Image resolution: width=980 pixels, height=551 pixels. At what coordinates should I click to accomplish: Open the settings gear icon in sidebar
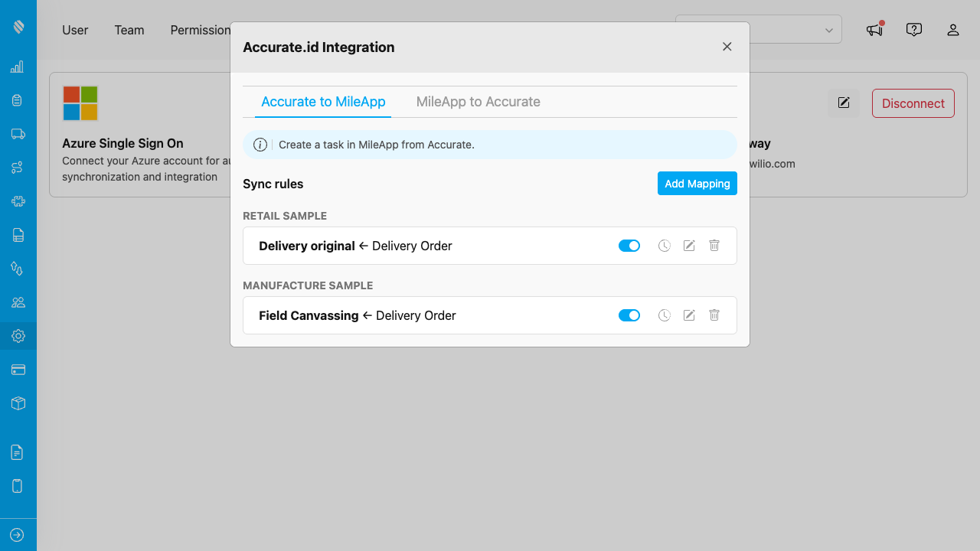[x=18, y=336]
